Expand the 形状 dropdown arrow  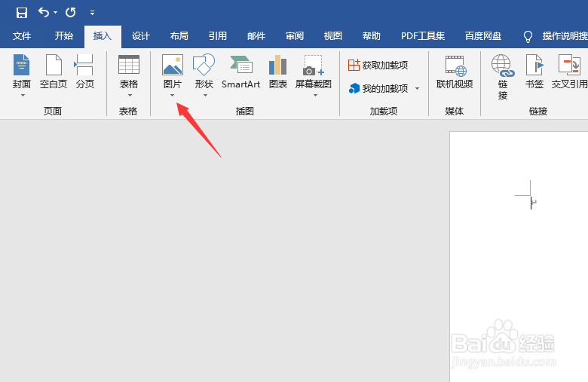point(205,95)
